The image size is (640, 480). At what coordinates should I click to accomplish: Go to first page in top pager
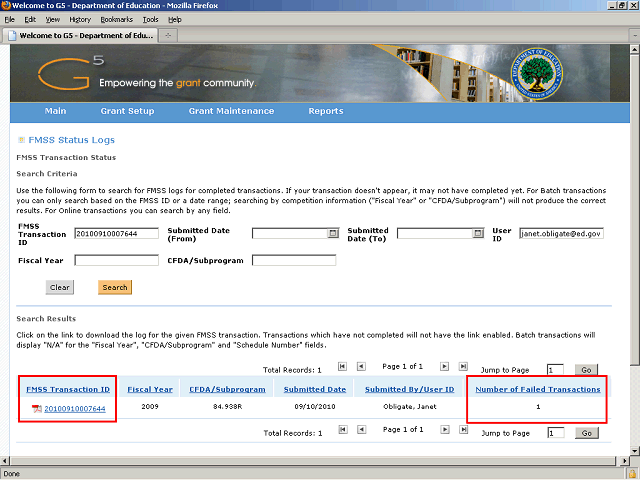(x=342, y=366)
